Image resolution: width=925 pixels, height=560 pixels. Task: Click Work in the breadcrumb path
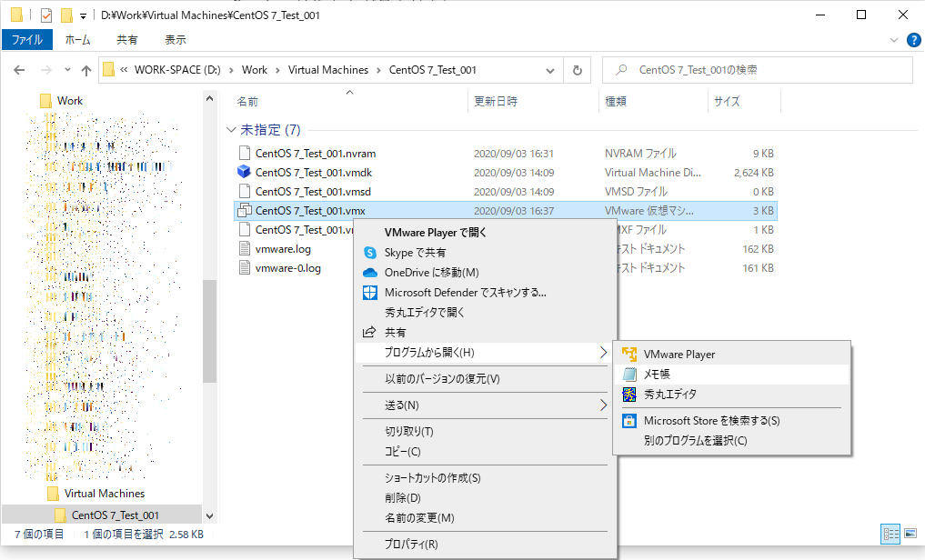[255, 70]
